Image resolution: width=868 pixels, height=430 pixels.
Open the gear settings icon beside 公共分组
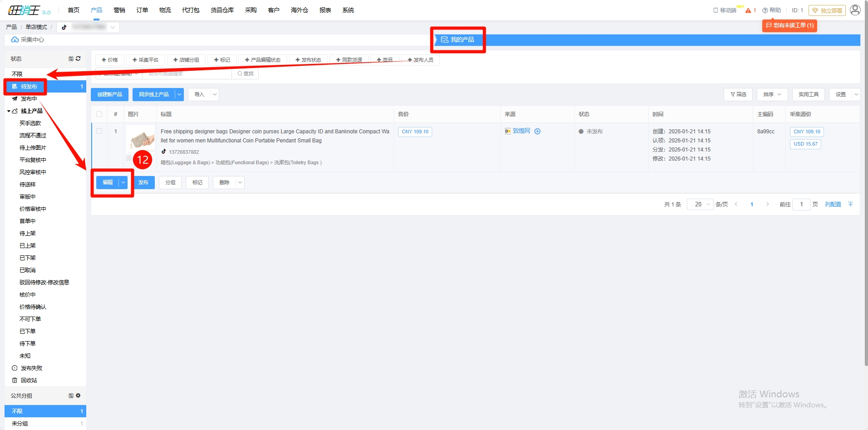pyautogui.click(x=78, y=396)
